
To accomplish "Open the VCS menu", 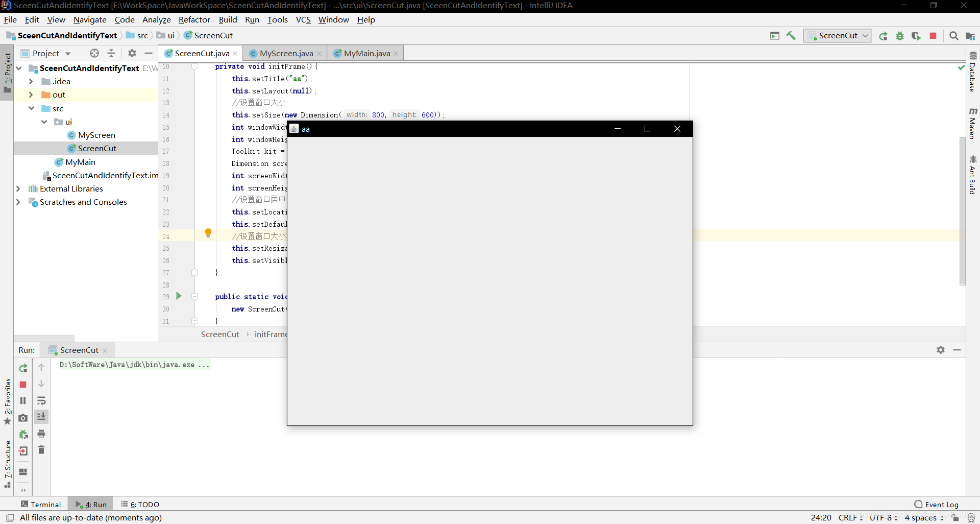I will coord(303,19).
